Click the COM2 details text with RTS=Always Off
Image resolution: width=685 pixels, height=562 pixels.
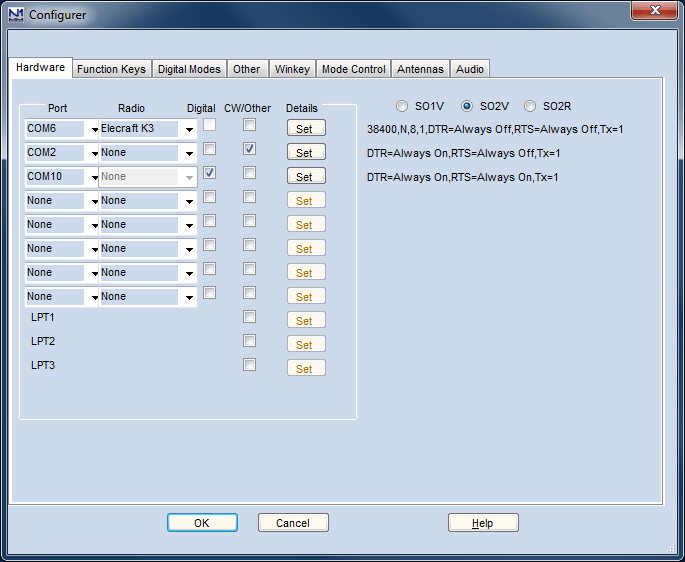pos(464,153)
